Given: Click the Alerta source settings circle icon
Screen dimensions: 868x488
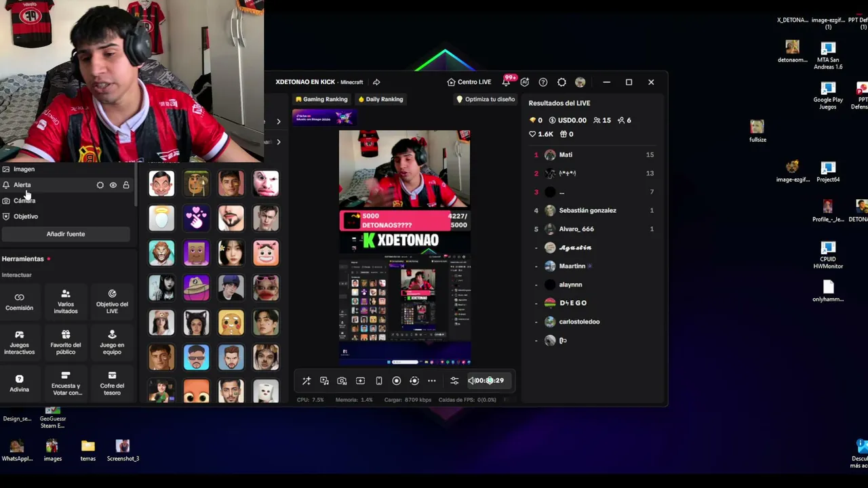Looking at the screenshot, I should click(100, 185).
